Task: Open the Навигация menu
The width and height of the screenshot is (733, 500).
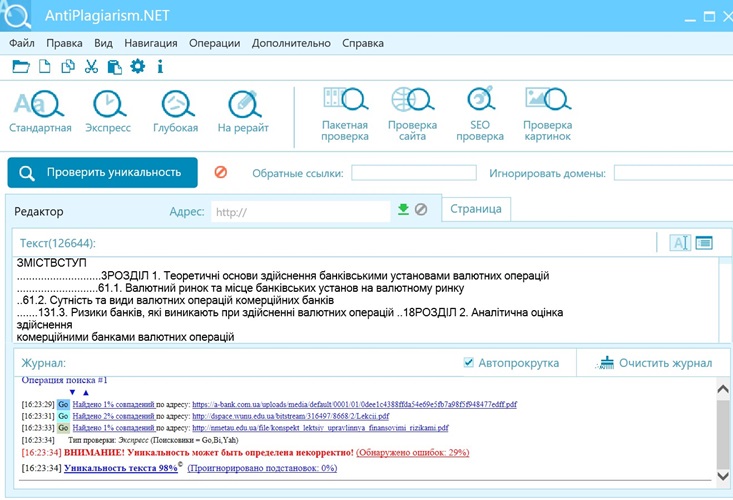Action: pos(151,43)
